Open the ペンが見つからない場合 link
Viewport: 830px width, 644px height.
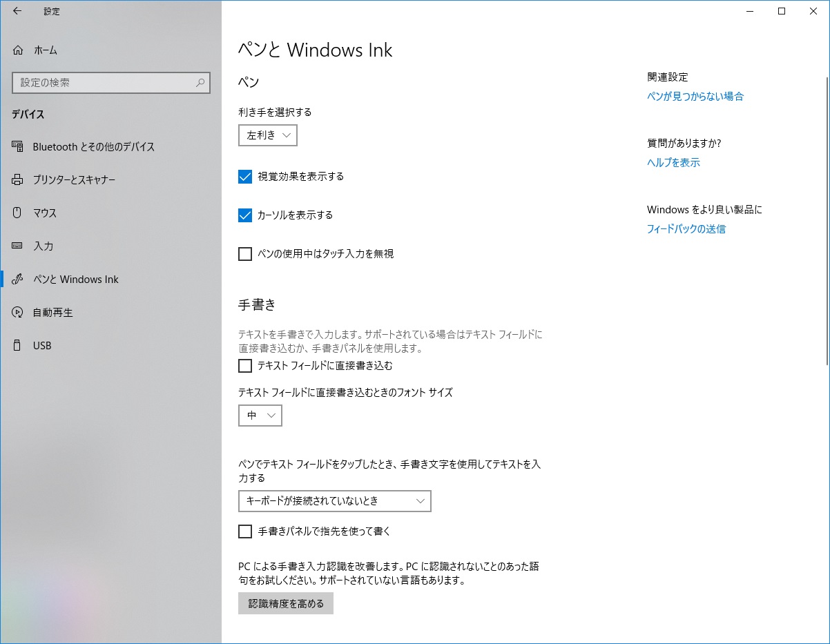click(695, 97)
